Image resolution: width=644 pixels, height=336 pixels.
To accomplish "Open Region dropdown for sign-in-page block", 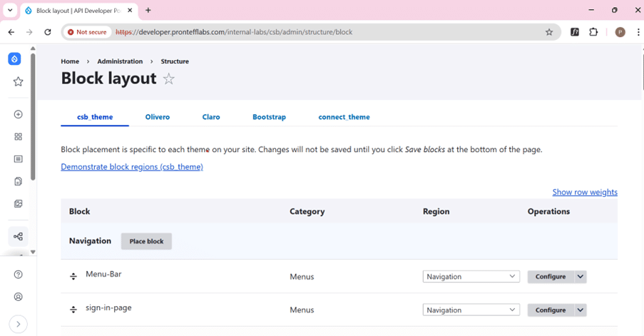I will coord(471,310).
